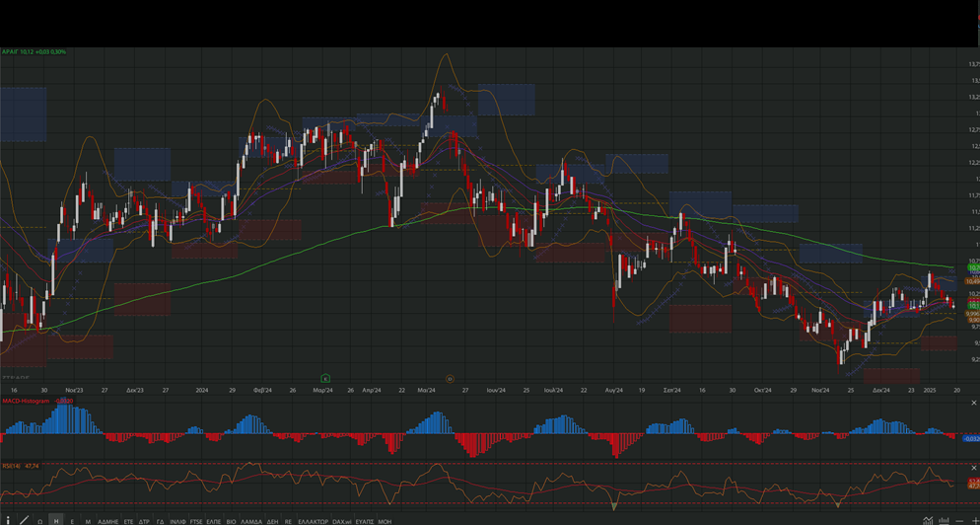
Task: Close the MACD-Histogram indicator panel
Action: 974,403
